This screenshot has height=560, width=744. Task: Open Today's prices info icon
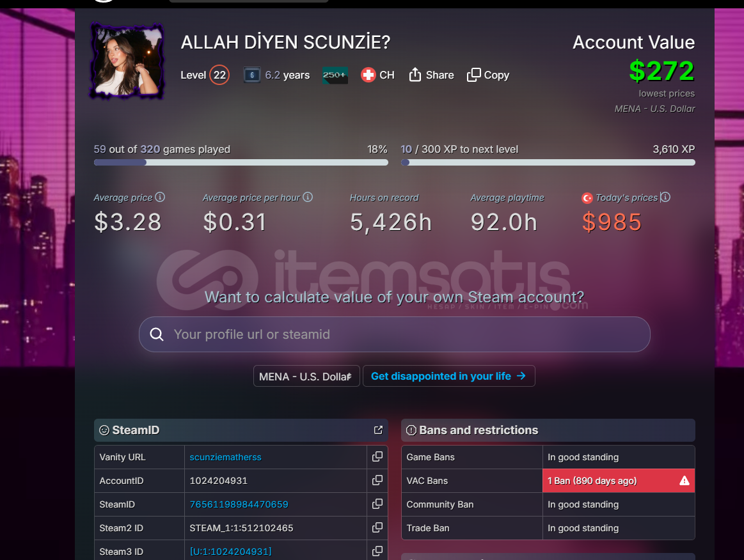(666, 197)
